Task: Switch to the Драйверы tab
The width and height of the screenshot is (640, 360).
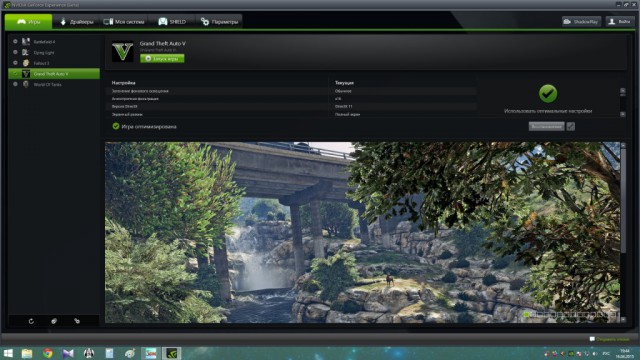Action: pos(76,22)
